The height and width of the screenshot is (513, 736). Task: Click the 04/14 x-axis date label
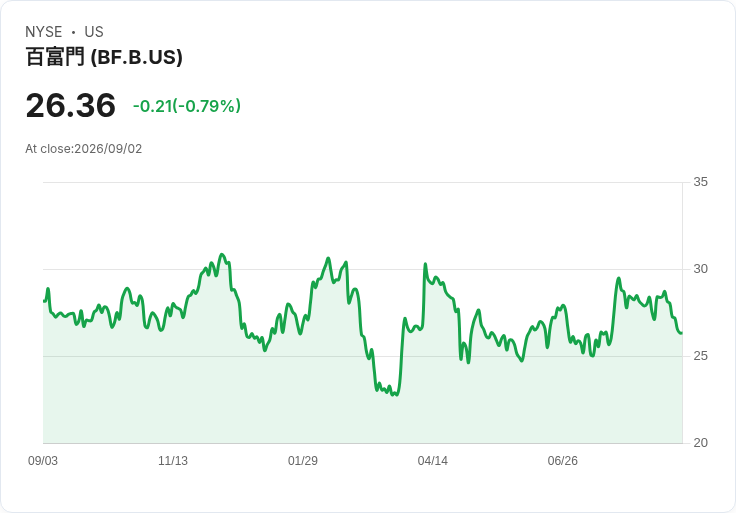[433, 461]
